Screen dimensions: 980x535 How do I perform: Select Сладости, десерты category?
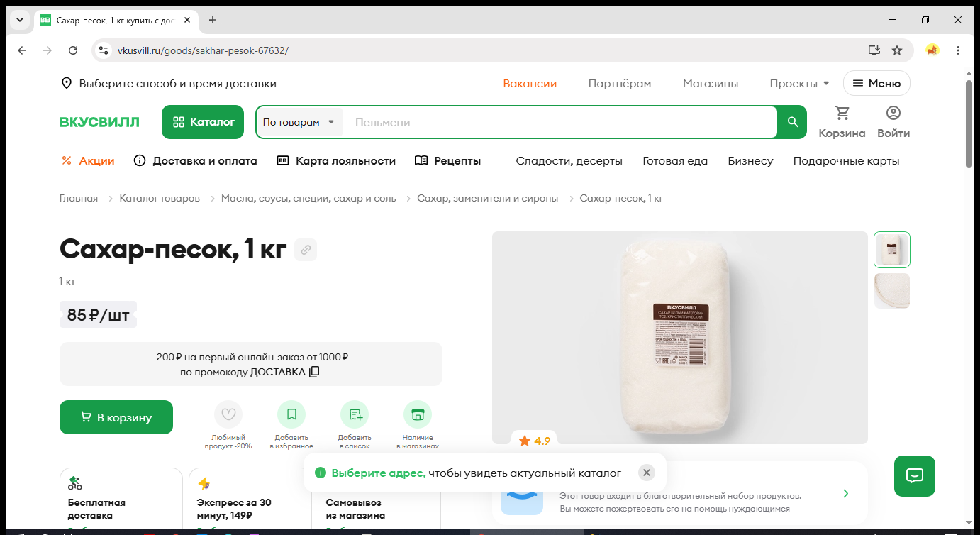569,161
